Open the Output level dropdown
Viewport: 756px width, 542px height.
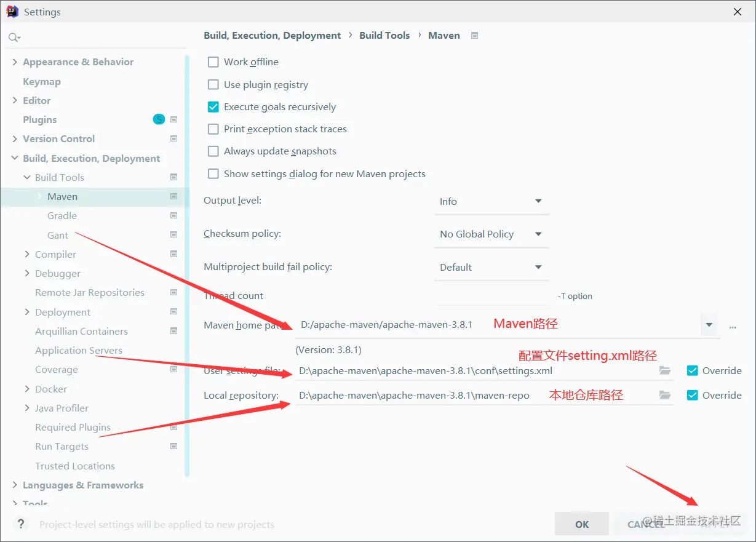(x=491, y=201)
